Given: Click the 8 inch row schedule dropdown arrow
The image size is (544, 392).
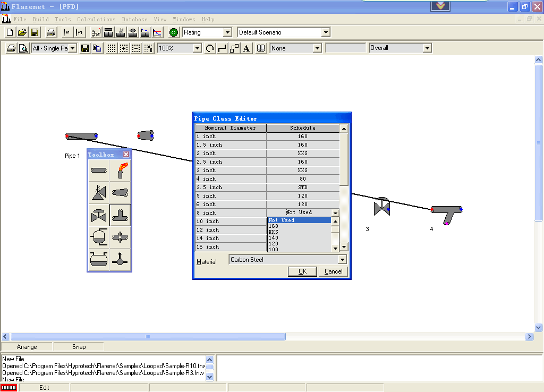Looking at the screenshot, I should (335, 212).
